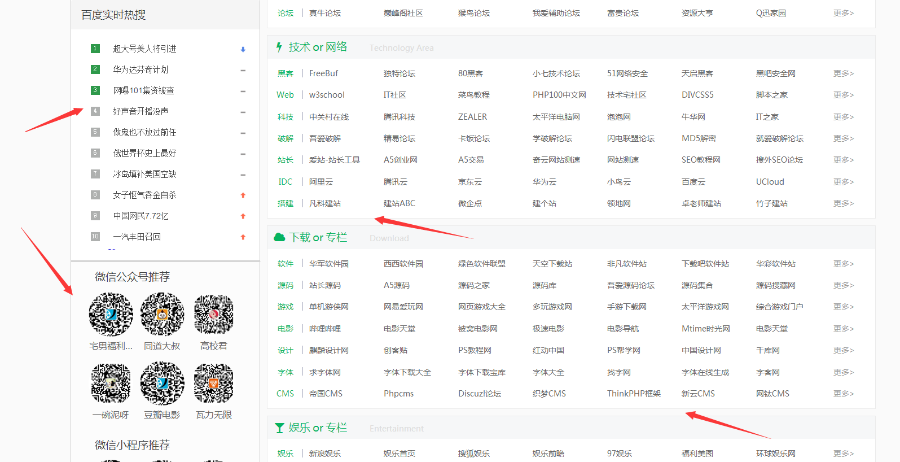Select the 黑客 category label

tap(285, 73)
